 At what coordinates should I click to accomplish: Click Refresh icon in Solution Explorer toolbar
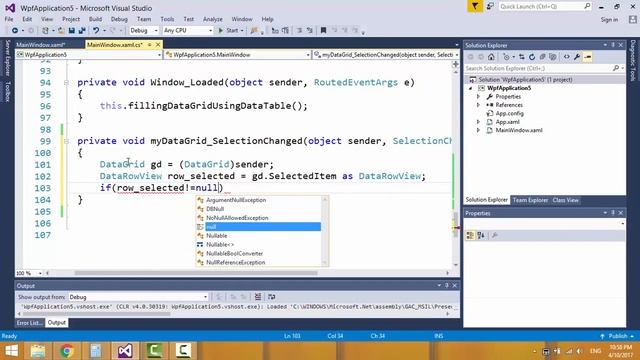531,57
